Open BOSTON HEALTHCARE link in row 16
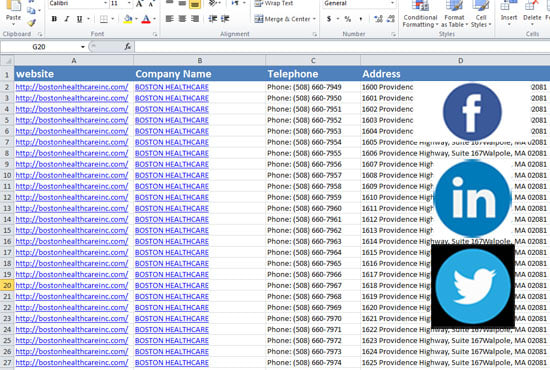Image resolution: width=550 pixels, height=370 pixels. 172,241
